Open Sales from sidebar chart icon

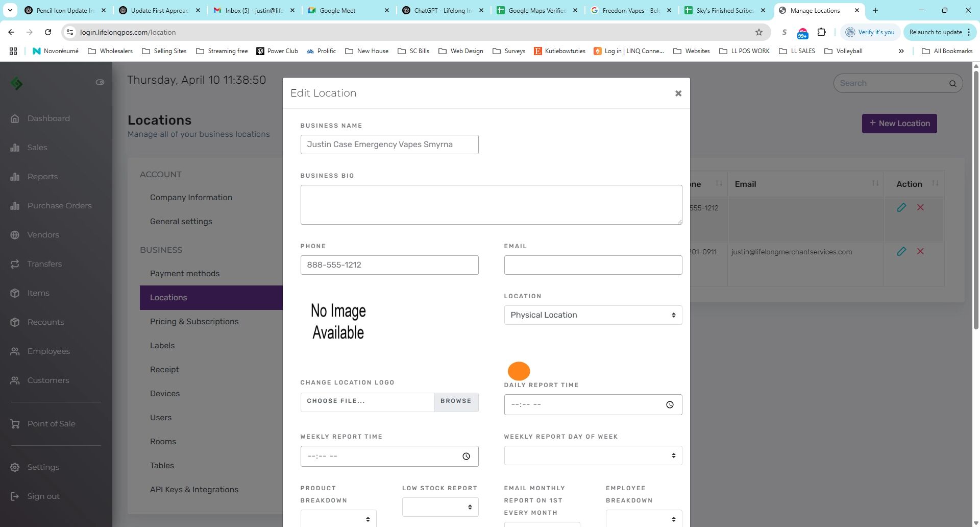click(x=15, y=148)
